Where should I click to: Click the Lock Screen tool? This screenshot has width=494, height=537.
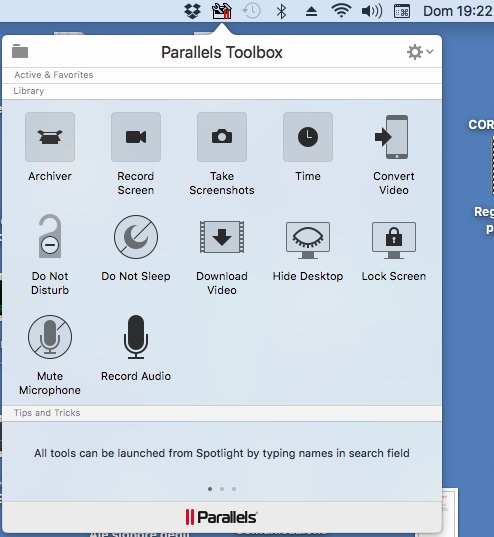click(x=394, y=240)
